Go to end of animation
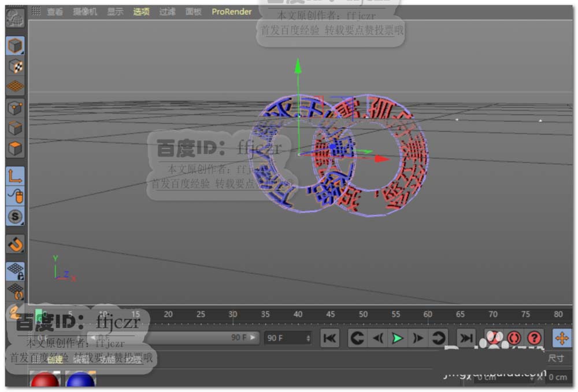Screen dimensions: 578x392 [466, 338]
